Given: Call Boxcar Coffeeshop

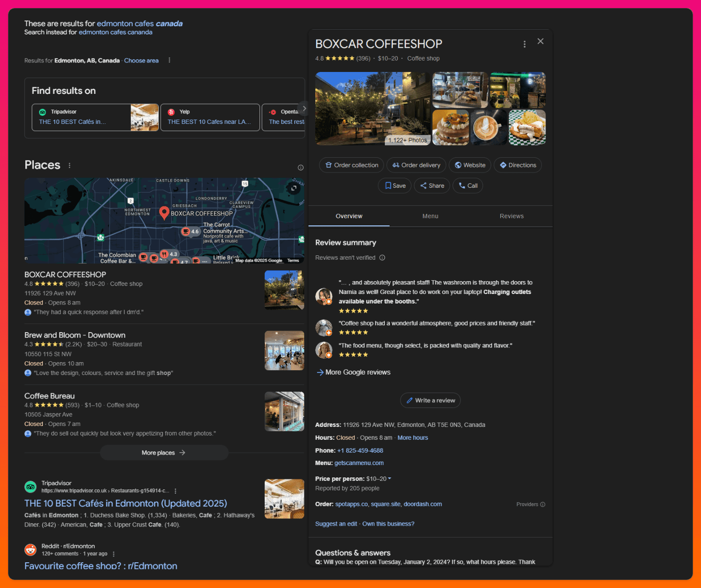Looking at the screenshot, I should click(468, 186).
